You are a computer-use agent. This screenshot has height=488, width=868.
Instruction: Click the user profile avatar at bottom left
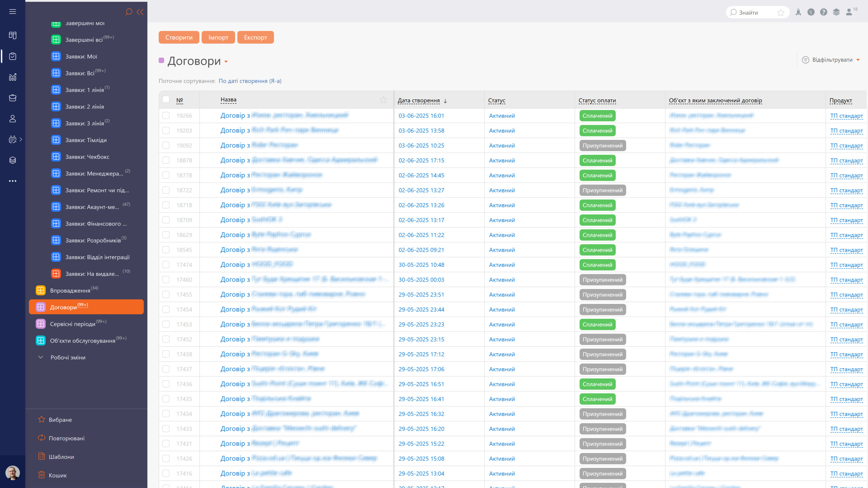[x=12, y=473]
